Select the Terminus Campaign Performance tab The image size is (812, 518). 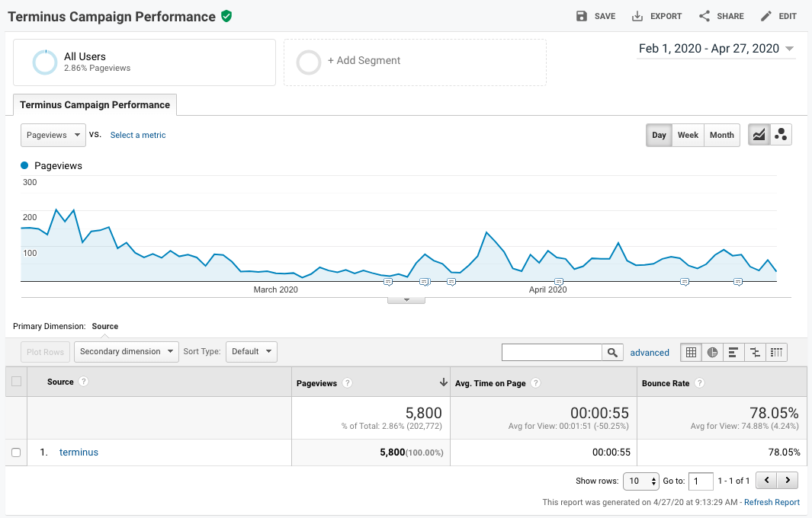coord(95,105)
